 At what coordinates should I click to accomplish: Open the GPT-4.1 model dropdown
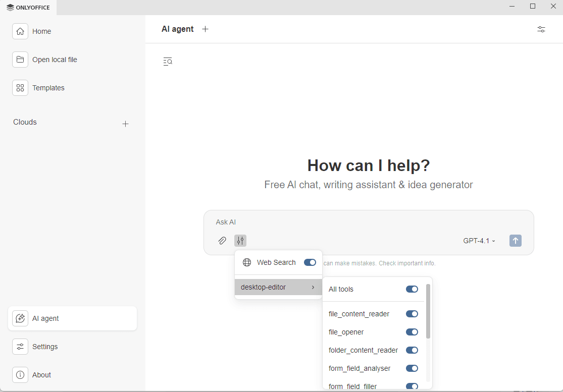coord(478,241)
